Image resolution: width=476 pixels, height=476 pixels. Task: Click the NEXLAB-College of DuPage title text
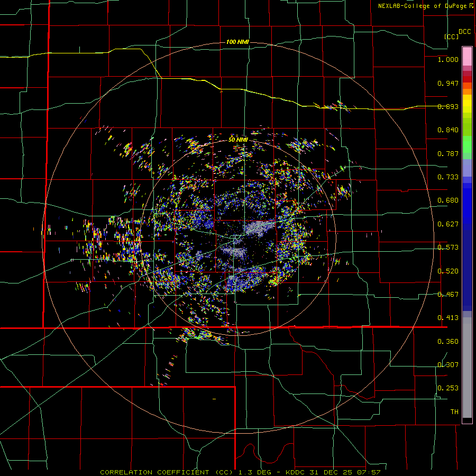click(x=422, y=6)
